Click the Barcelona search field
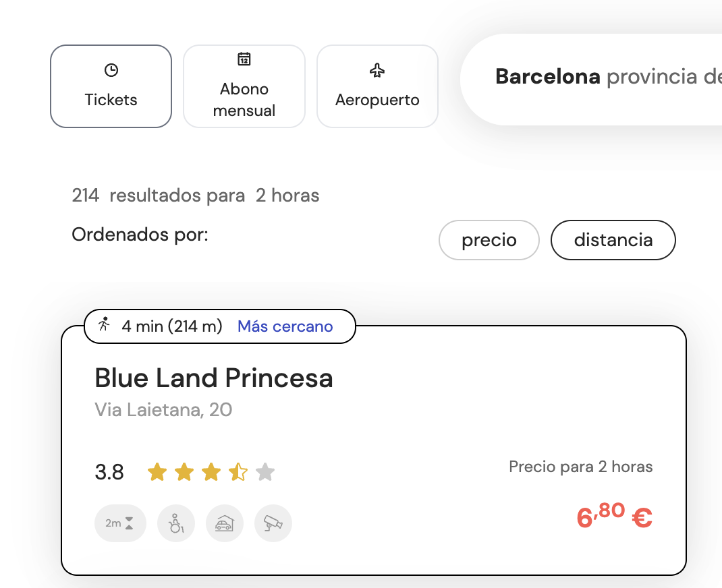This screenshot has width=722, height=588. coord(594,77)
